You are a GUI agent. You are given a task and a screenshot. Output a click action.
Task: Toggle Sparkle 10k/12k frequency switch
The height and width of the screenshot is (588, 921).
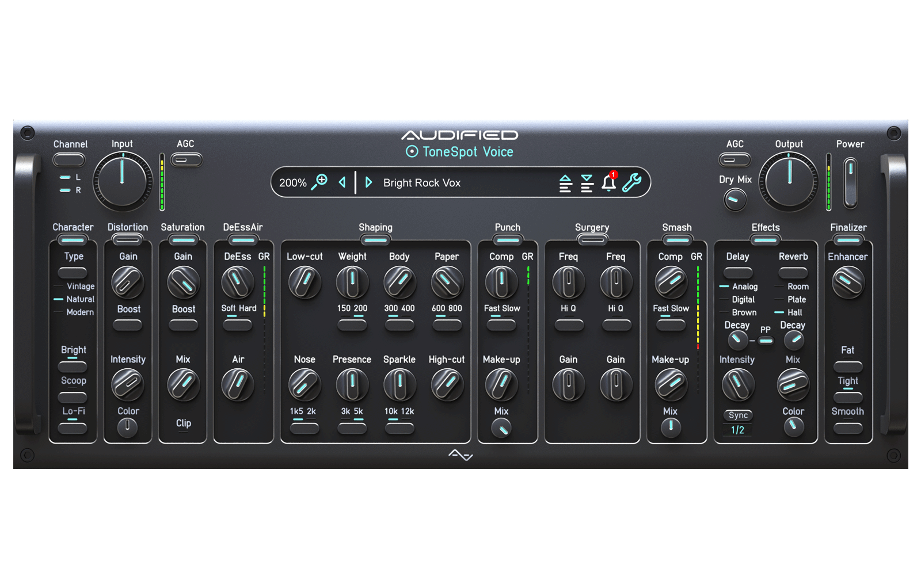(399, 427)
